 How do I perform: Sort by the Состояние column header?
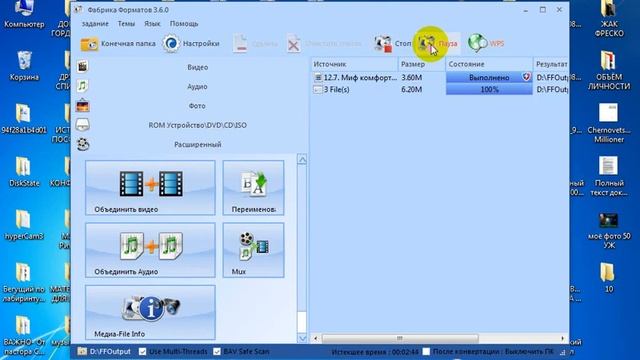click(x=489, y=64)
